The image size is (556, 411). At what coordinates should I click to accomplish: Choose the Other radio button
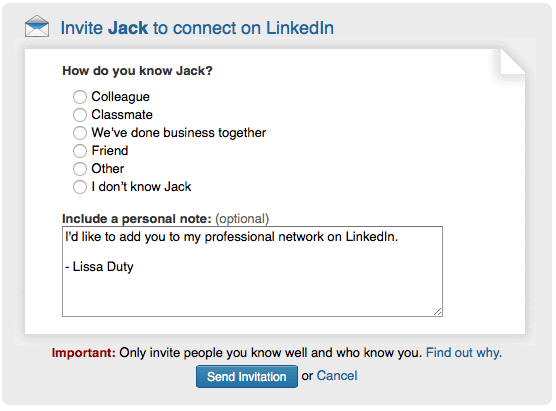point(80,169)
